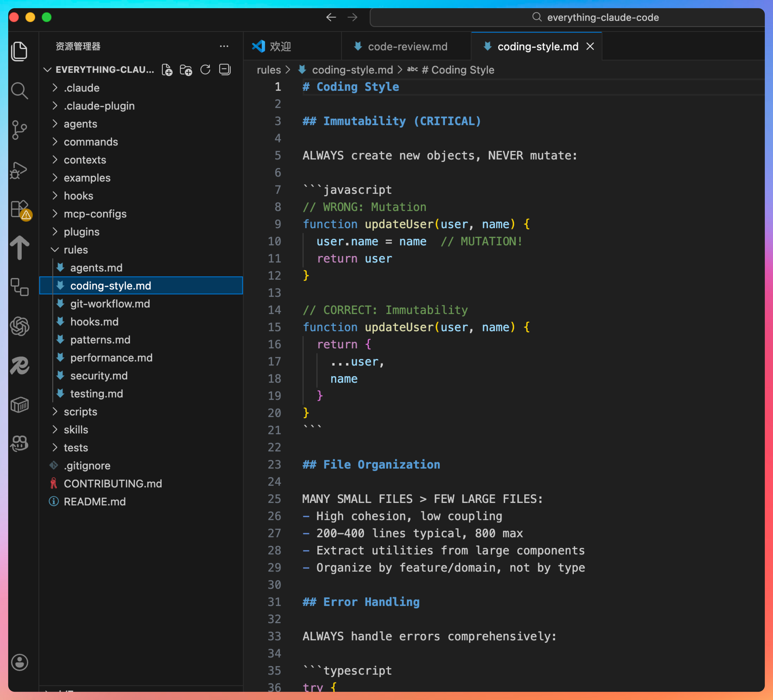The height and width of the screenshot is (700, 773).
Task: Open security.md in the file tree
Action: click(x=99, y=376)
